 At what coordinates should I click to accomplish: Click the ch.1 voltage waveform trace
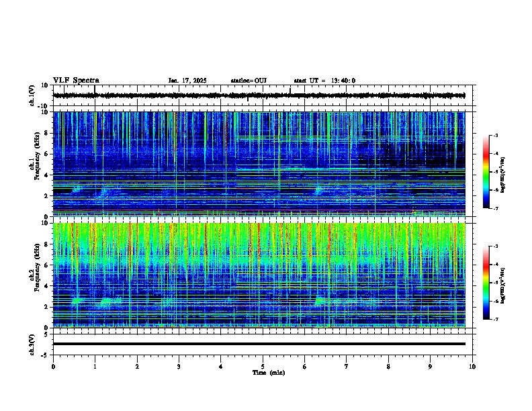tap(259, 95)
